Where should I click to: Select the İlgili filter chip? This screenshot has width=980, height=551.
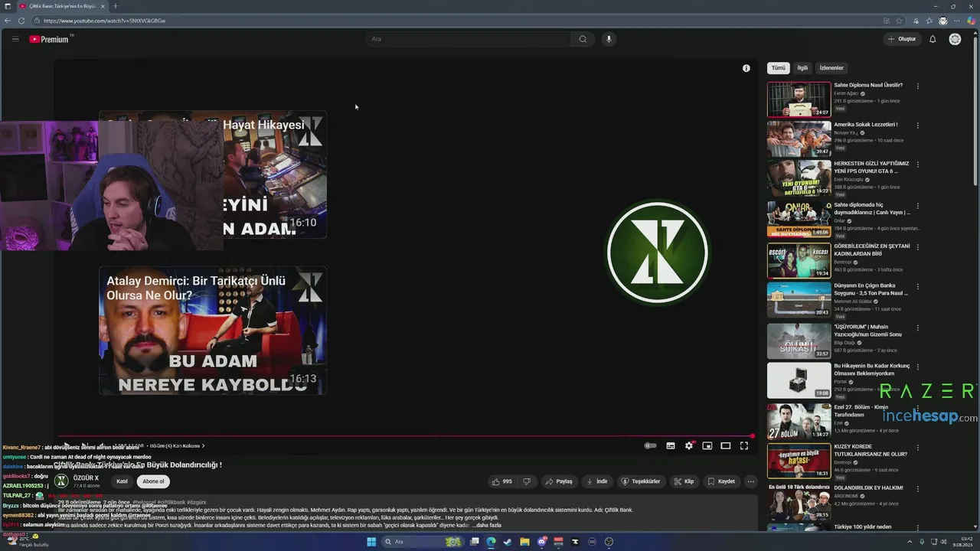(x=802, y=68)
